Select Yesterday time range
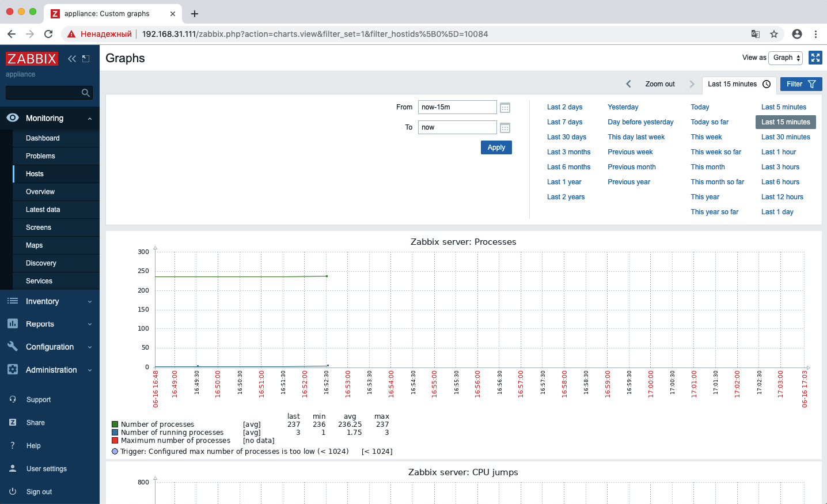 coord(623,107)
